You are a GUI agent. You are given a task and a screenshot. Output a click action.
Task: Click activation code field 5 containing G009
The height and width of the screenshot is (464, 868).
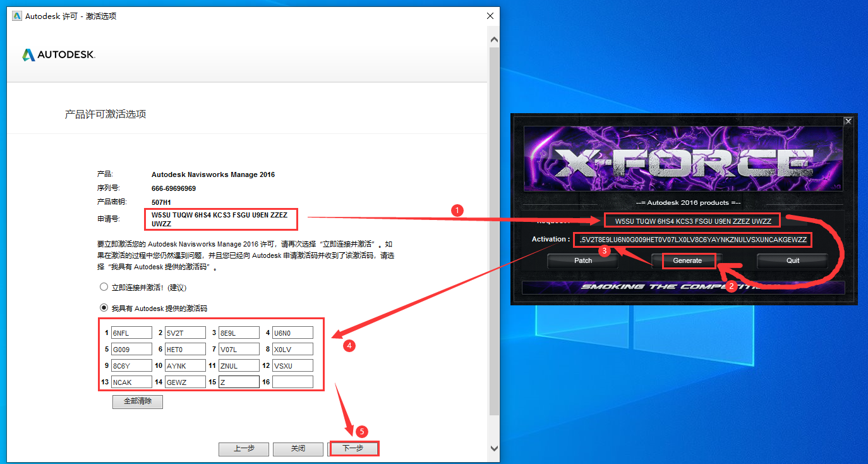click(x=131, y=349)
